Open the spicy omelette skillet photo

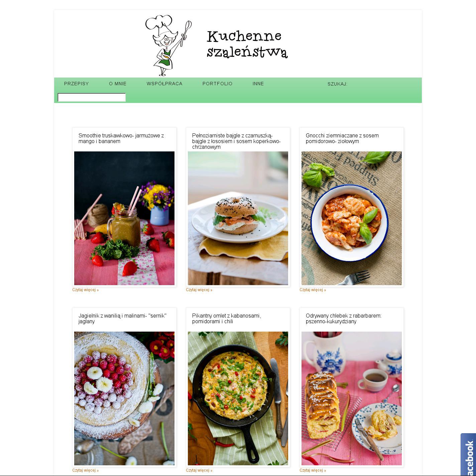pyautogui.click(x=238, y=398)
